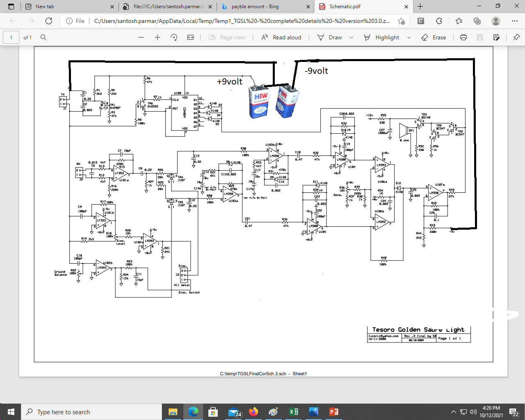This screenshot has width=525, height=420.
Task: Open File Explorer from the taskbar
Action: click(173, 412)
